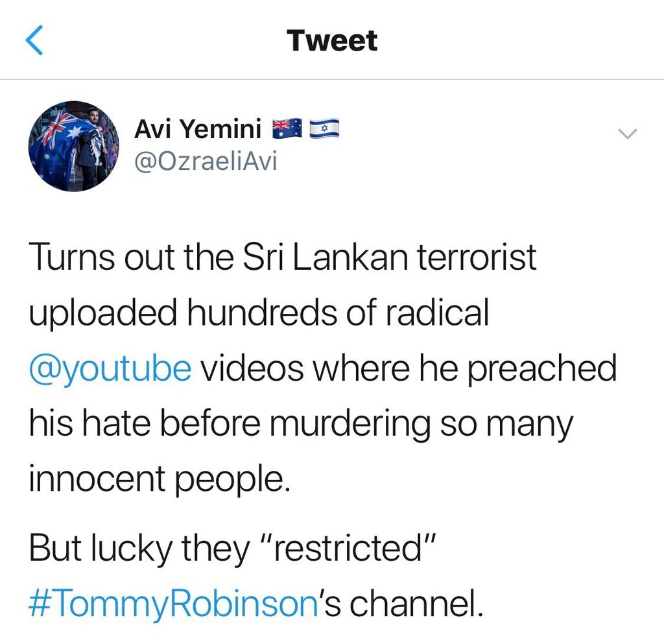Open Avi Yemini's profile picture
The image size is (664, 644).
pos(74,146)
